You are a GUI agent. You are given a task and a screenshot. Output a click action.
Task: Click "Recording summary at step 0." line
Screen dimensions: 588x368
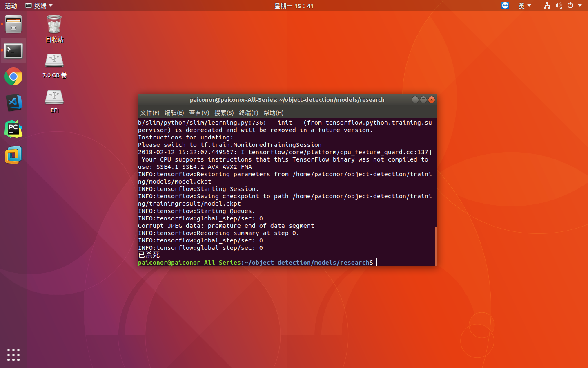pyautogui.click(x=218, y=233)
